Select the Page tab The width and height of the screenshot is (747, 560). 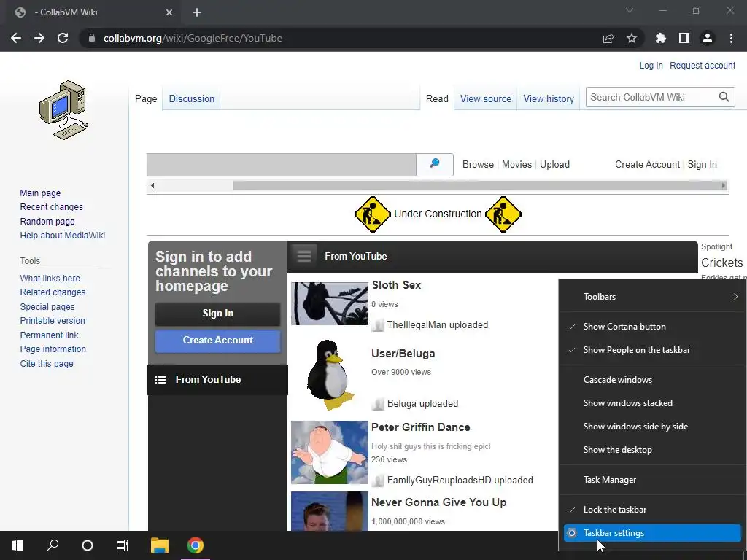146,98
